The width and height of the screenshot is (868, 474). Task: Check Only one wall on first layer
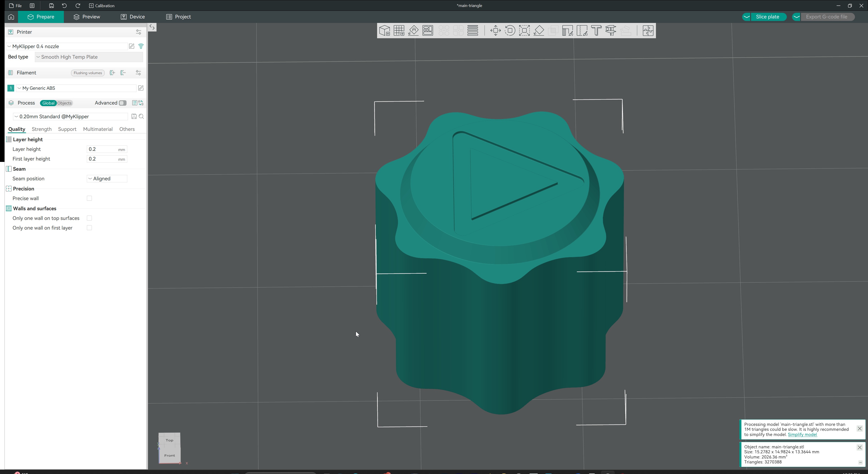[x=89, y=228]
